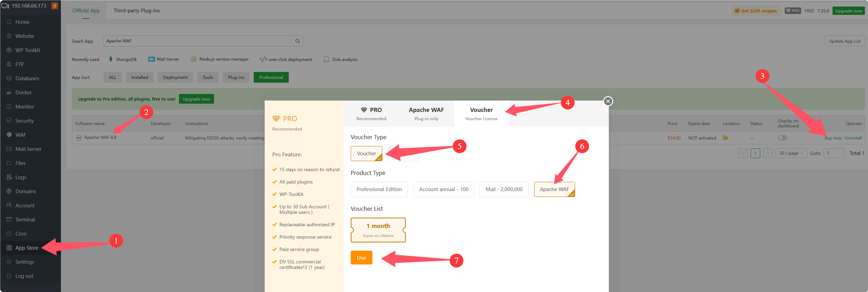Screen dimensions: 868x292
Task: Click the MongoDB leaf icon
Action: (111, 59)
